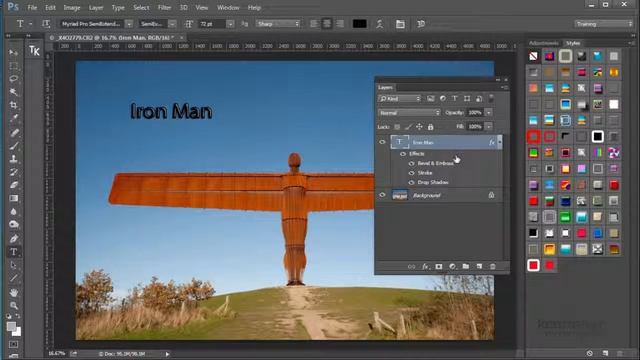The height and width of the screenshot is (360, 640).
Task: Open the layer filter Kind dropdown
Action: pos(400,99)
